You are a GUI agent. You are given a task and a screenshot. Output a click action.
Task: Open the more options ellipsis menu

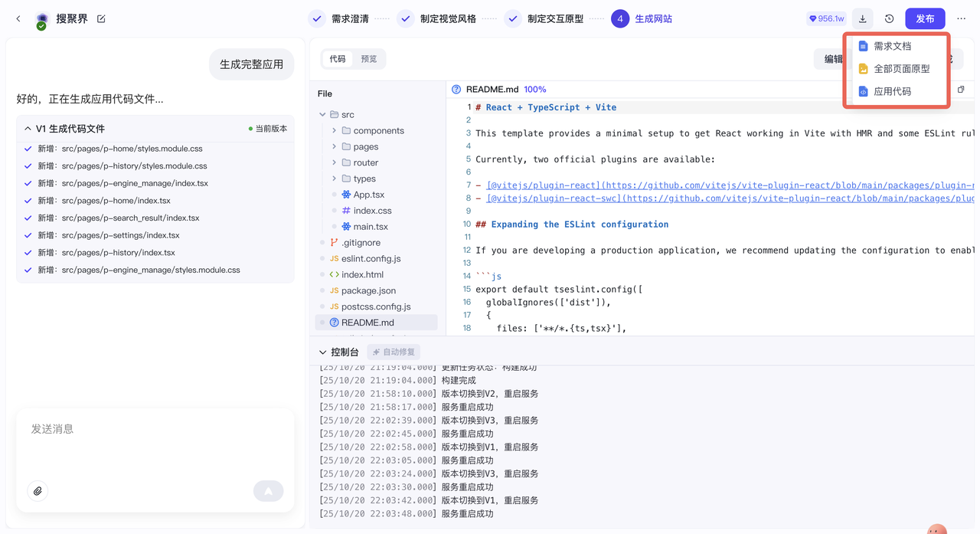961,18
